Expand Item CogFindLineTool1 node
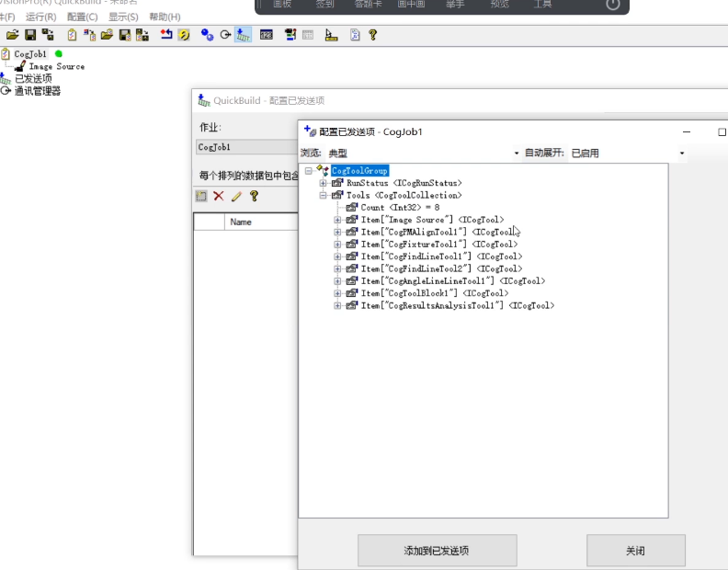The image size is (728, 570). 337,256
